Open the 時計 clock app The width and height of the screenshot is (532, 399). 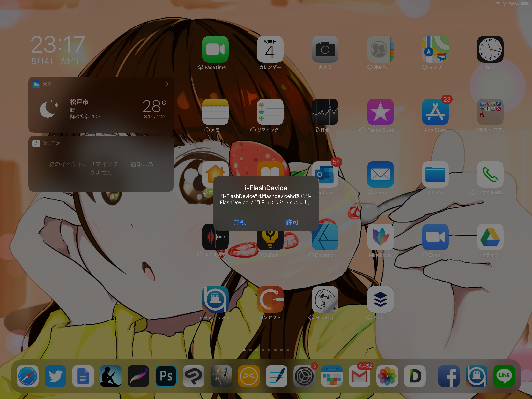click(490, 49)
